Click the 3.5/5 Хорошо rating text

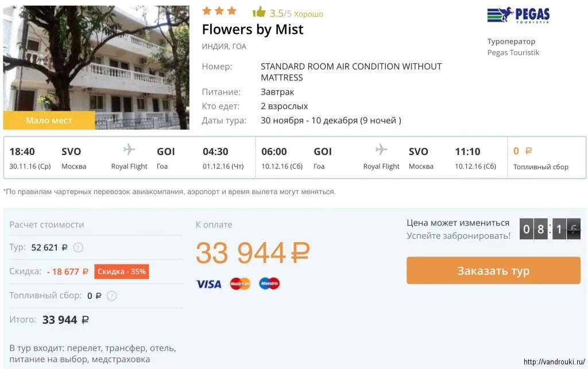pyautogui.click(x=296, y=14)
